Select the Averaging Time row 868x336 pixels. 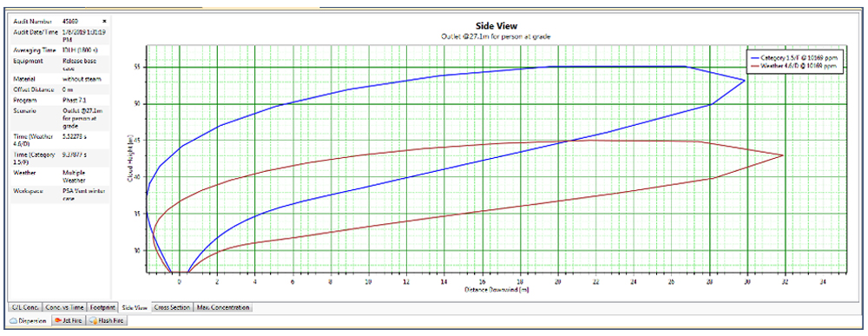click(60, 50)
